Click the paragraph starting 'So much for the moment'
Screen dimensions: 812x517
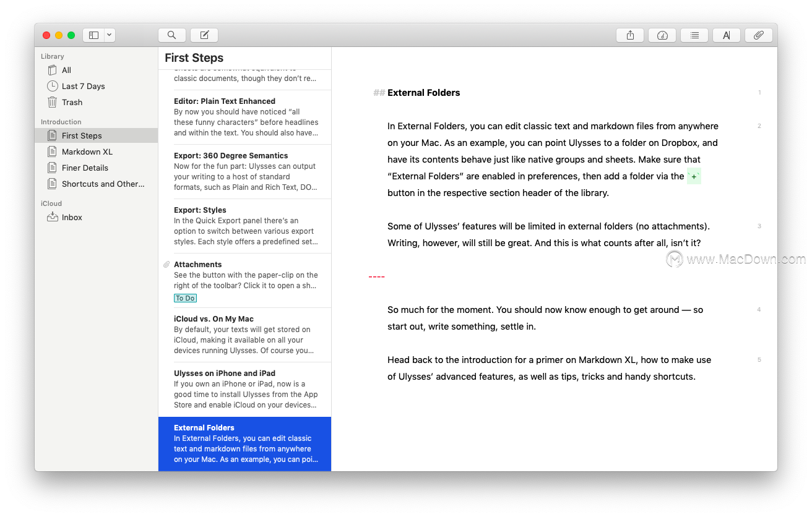coord(545,318)
